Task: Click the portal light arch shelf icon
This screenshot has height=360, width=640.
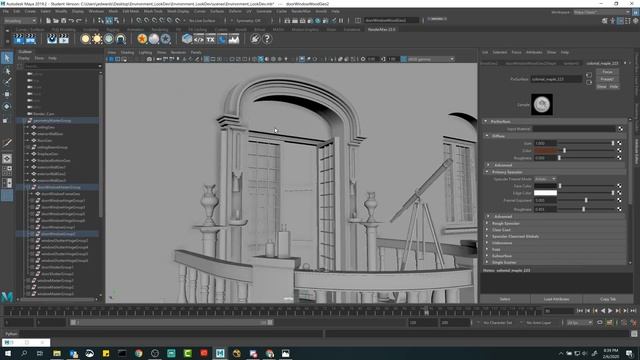Action: [120, 39]
